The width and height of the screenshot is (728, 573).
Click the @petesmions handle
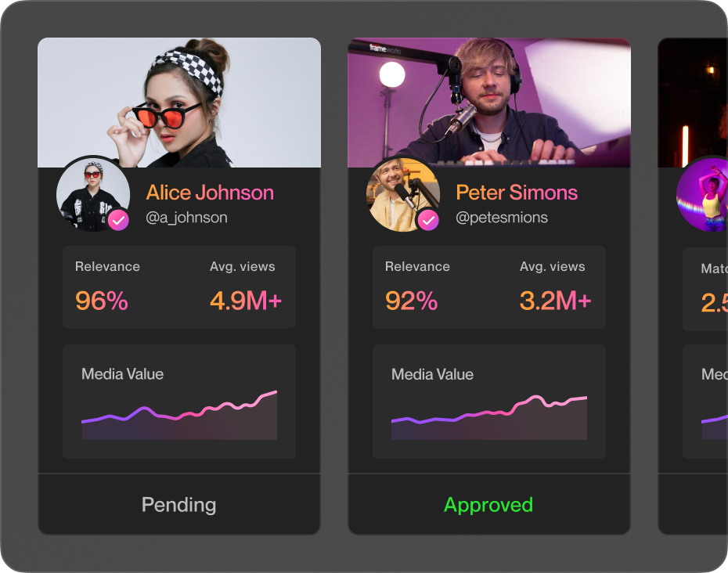(x=502, y=218)
